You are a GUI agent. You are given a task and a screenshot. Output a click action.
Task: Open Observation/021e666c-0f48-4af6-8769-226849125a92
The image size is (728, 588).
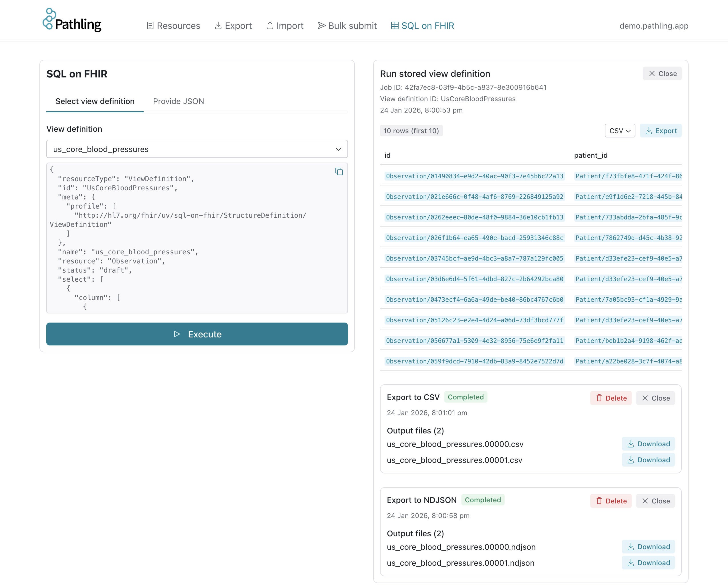point(475,197)
